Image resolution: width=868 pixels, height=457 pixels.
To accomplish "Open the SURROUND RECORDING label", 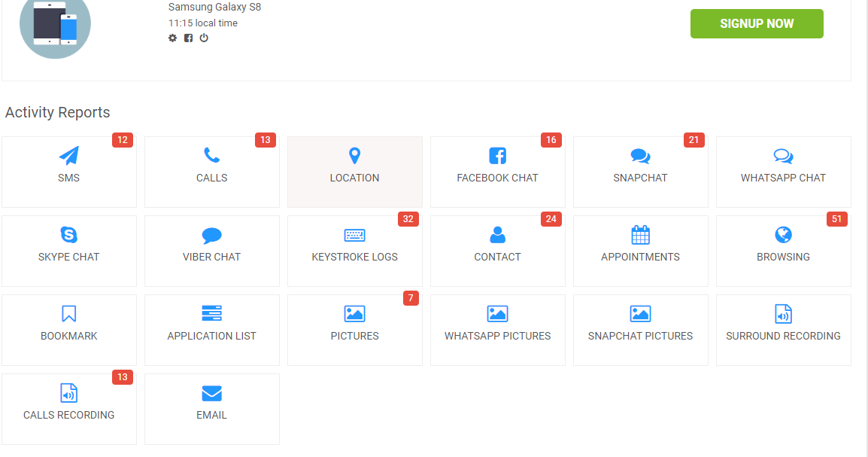I will tap(783, 337).
